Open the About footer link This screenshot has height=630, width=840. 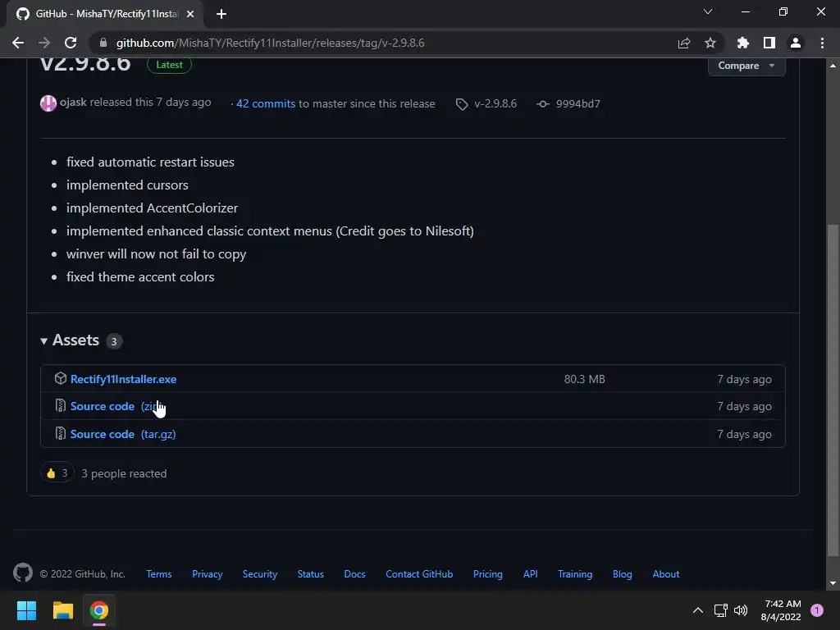(x=666, y=574)
